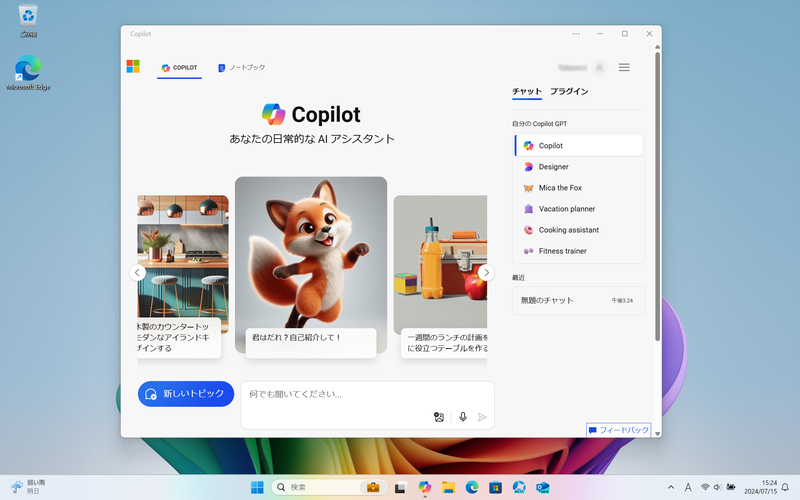Open the Recycle Bin desktop icon
This screenshot has height=500, width=800.
click(28, 21)
